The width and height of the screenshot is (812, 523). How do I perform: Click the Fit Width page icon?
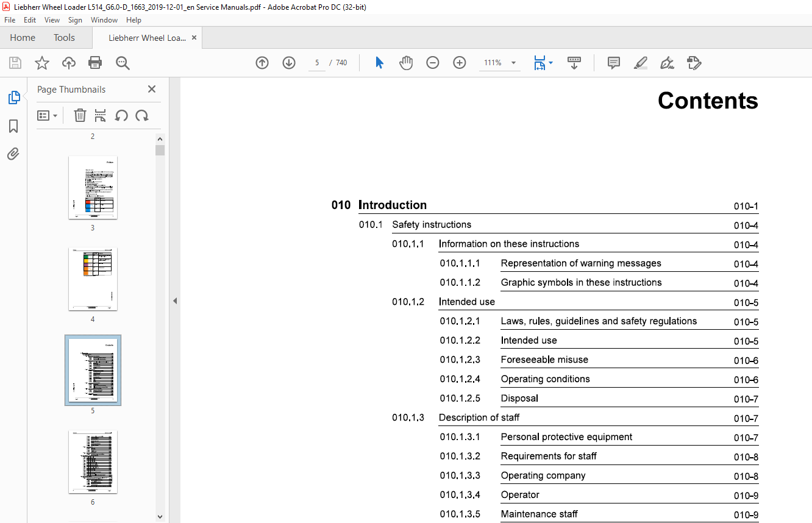pyautogui.click(x=540, y=63)
